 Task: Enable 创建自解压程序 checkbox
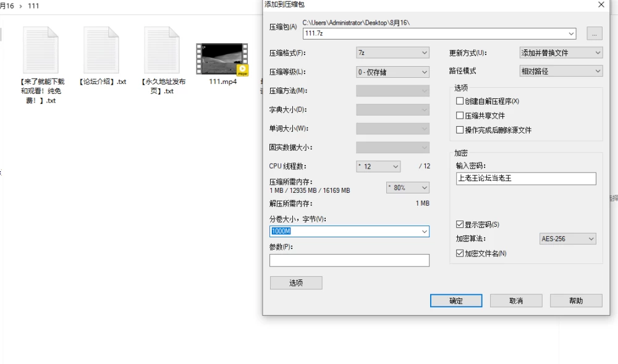tap(460, 101)
